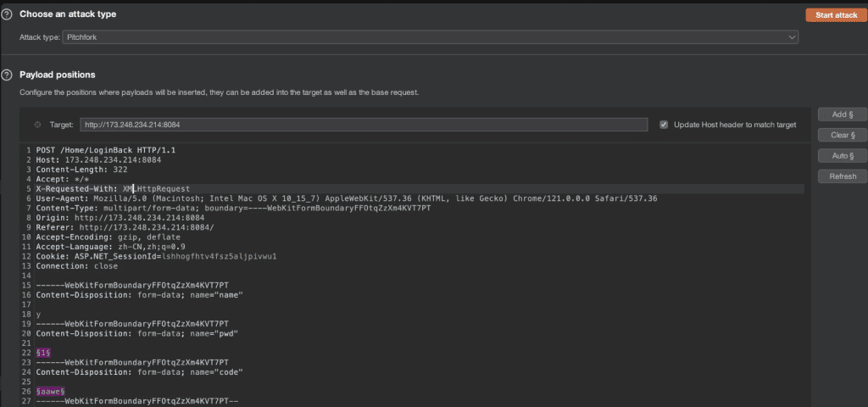The width and height of the screenshot is (868, 407).
Task: Click the Accept: */* line
Action: point(63,179)
